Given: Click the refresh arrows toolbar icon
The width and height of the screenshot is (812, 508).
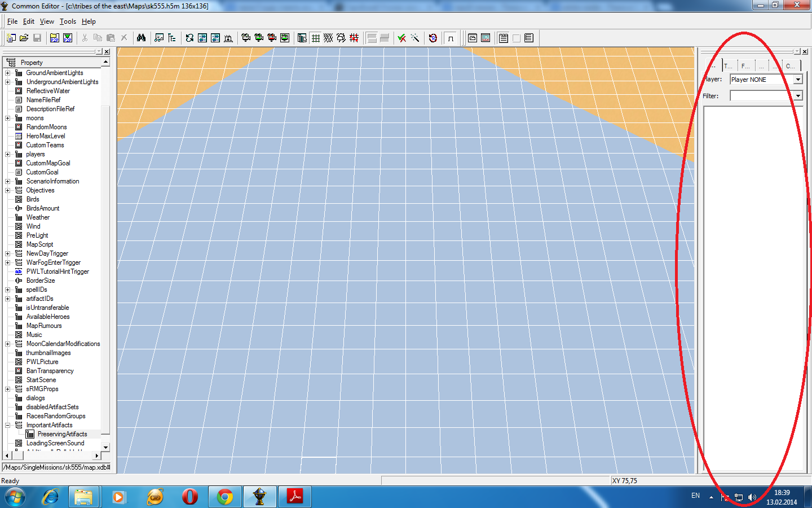Looking at the screenshot, I should (x=189, y=38).
